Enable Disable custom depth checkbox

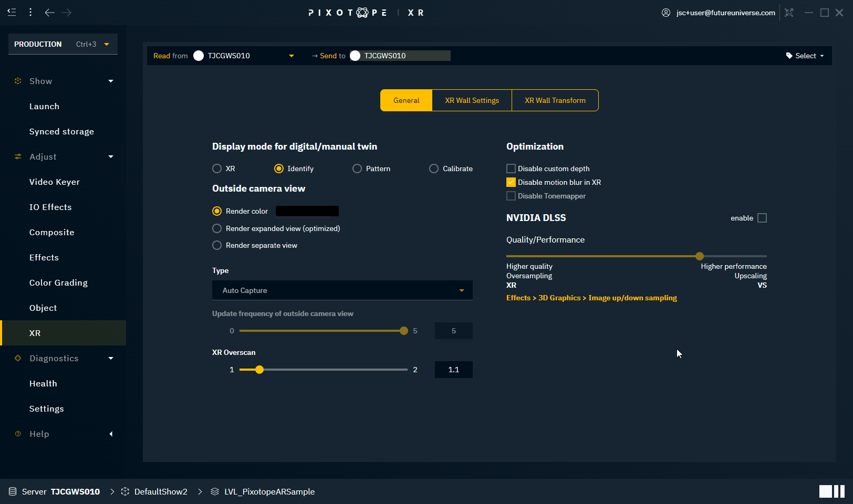(x=511, y=169)
